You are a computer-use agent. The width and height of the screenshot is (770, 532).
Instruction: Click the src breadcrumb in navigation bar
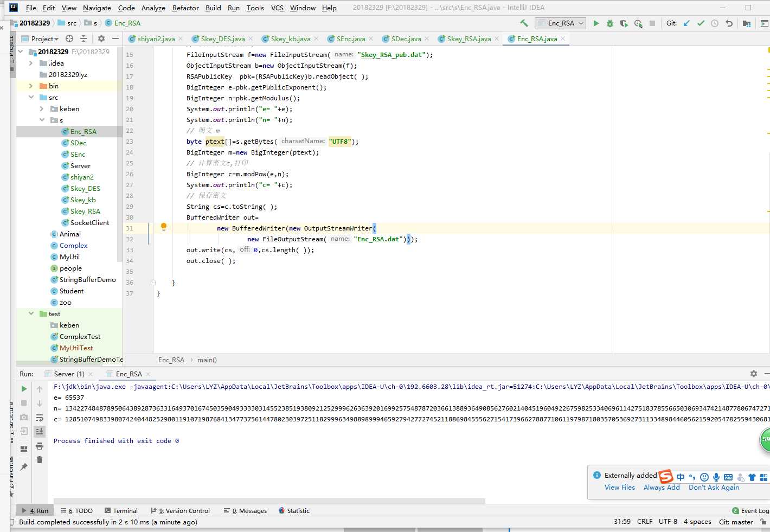(x=67, y=23)
